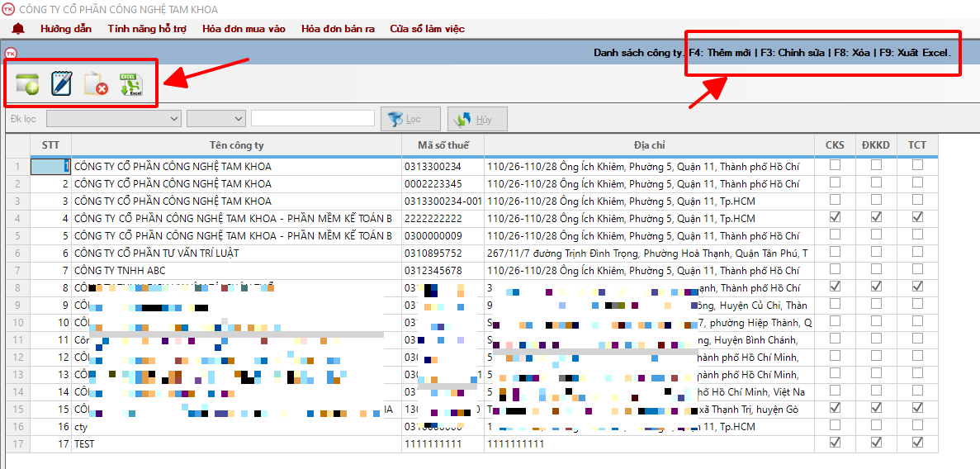Expand the second filter operator dropdown
The width and height of the screenshot is (980, 469).
(x=216, y=119)
